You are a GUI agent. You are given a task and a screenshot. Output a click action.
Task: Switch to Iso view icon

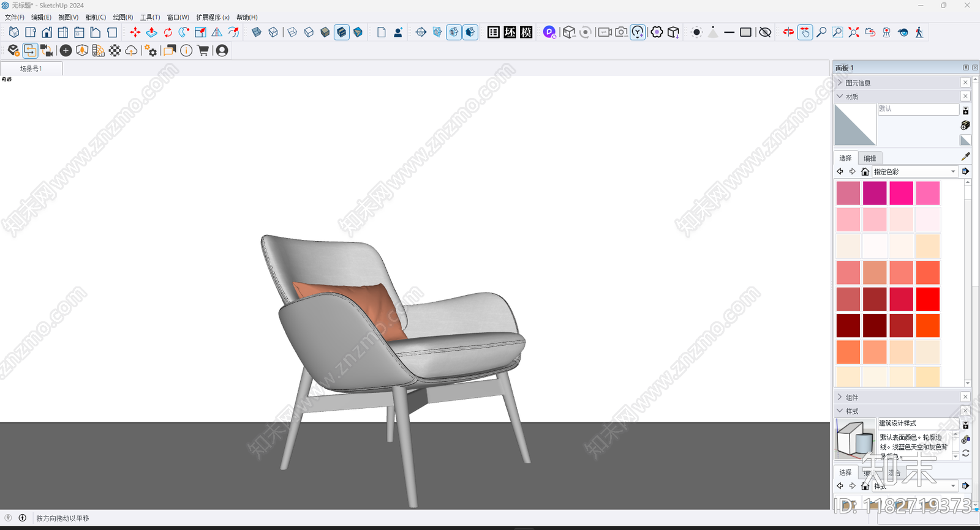pos(13,32)
